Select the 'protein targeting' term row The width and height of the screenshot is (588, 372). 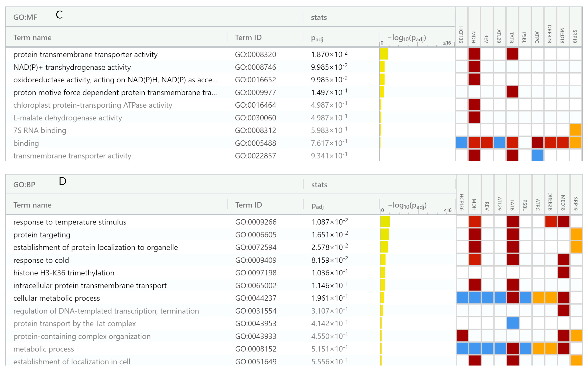(x=42, y=235)
